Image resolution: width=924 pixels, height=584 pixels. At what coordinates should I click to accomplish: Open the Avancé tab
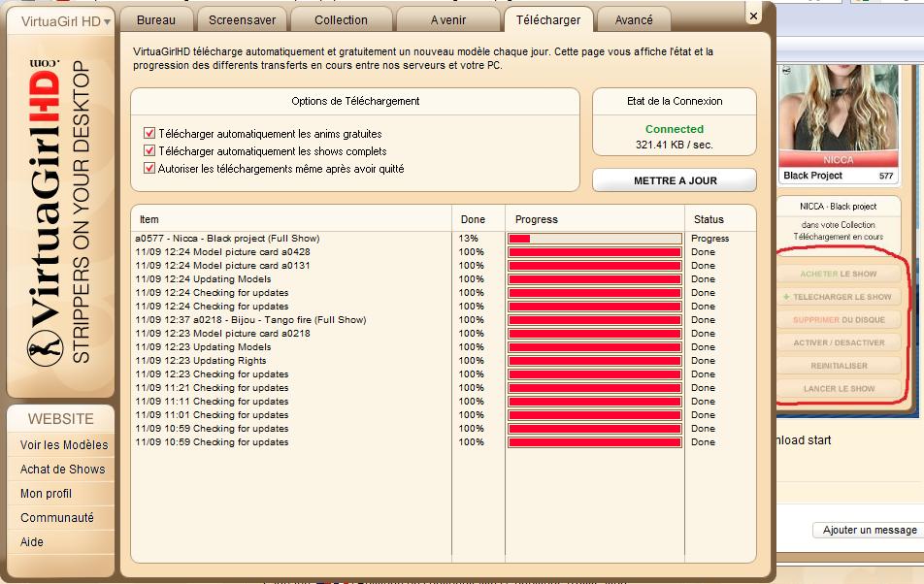click(634, 20)
